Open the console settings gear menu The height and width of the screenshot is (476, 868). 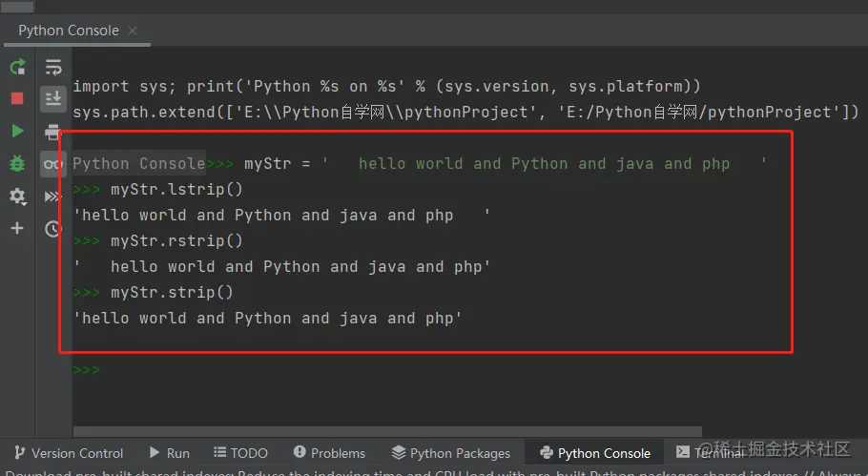pos(17,196)
